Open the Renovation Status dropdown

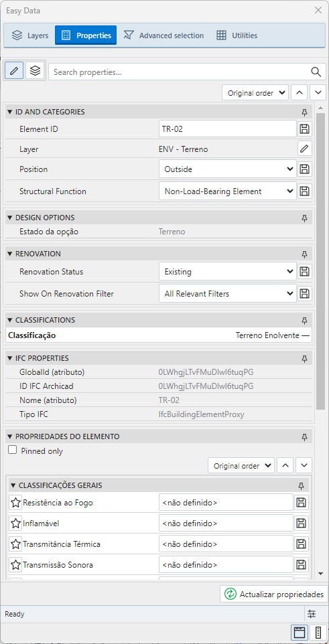(227, 272)
